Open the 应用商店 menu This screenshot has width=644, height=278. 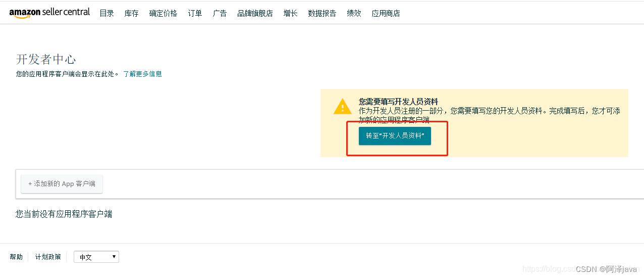point(386,13)
